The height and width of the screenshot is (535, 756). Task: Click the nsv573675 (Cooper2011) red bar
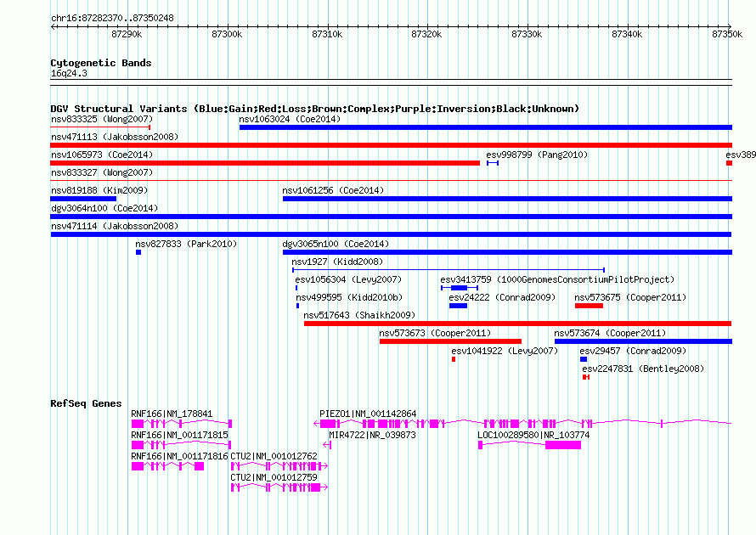pos(589,306)
